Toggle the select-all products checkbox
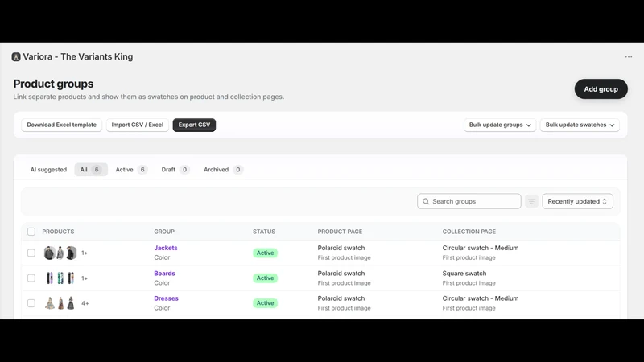This screenshot has height=362, width=644. click(x=31, y=232)
